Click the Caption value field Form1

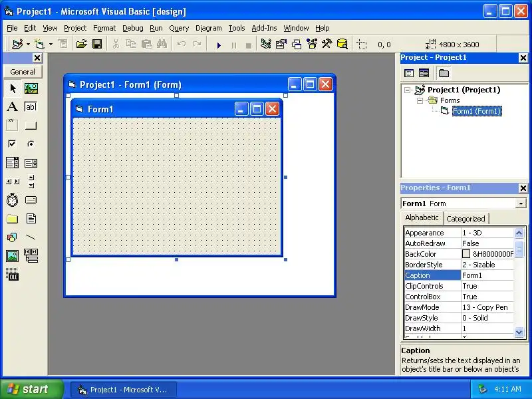(x=487, y=275)
